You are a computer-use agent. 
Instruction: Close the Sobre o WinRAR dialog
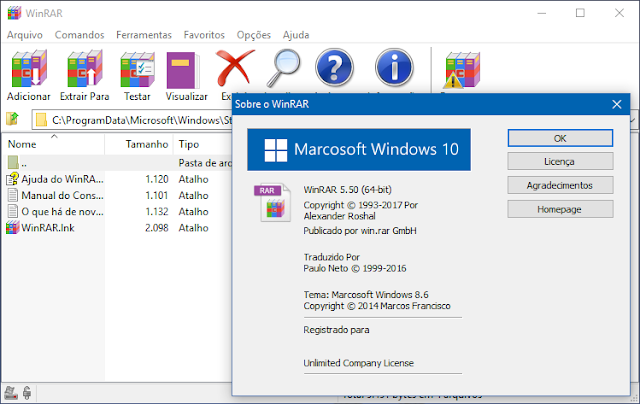pos(617,104)
